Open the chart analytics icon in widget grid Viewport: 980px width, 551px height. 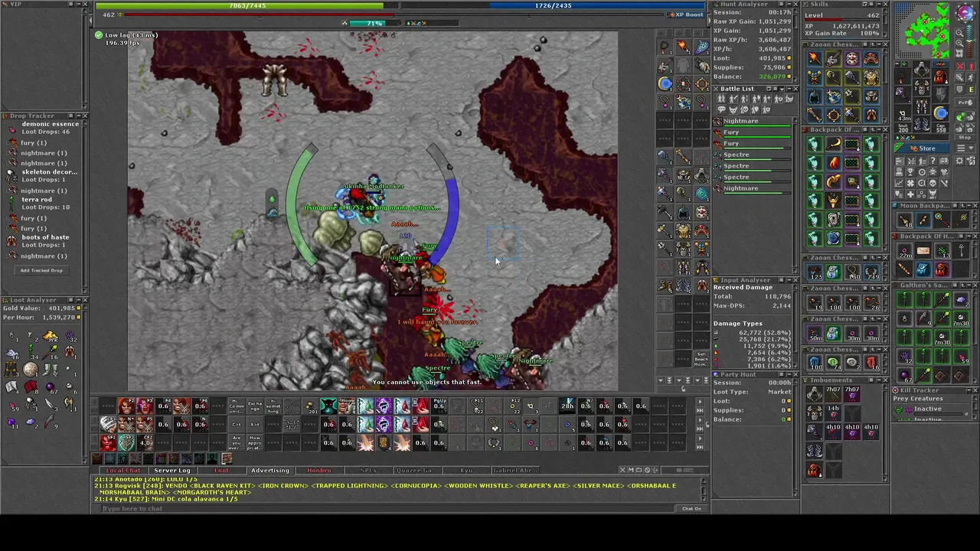click(x=900, y=183)
